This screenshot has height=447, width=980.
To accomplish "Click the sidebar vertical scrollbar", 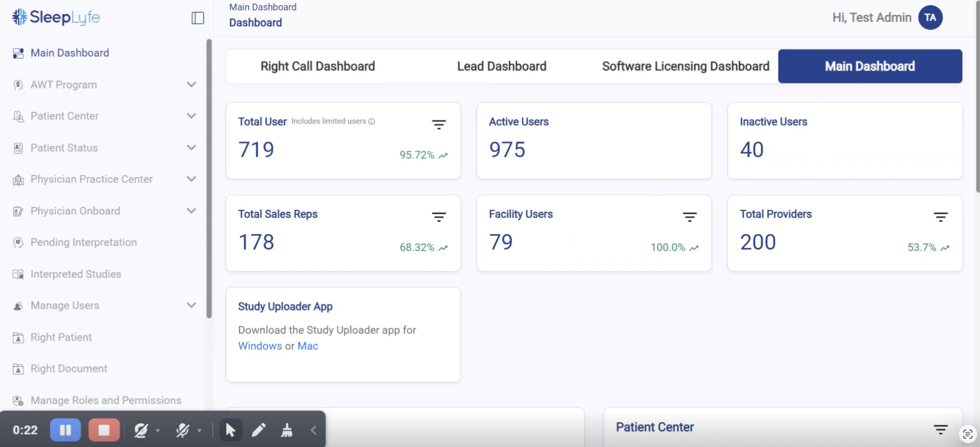I will [209, 179].
